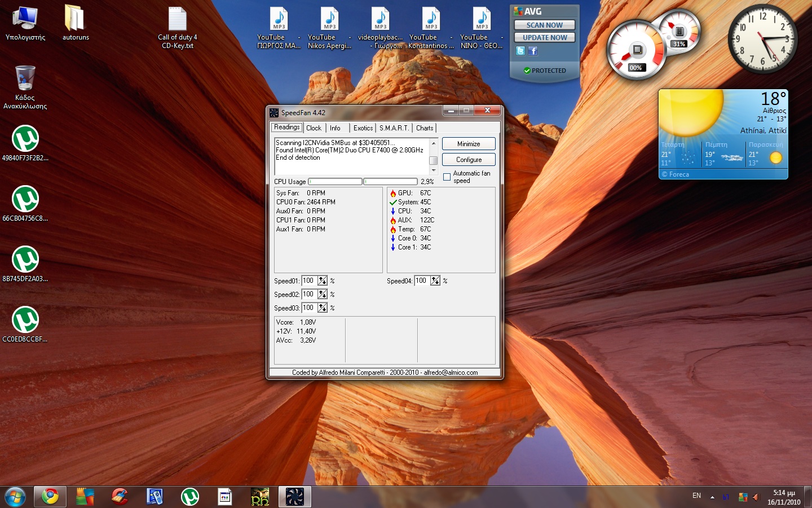Click the second CPU Usage progress bar
Image resolution: width=812 pixels, height=508 pixels.
click(x=390, y=182)
